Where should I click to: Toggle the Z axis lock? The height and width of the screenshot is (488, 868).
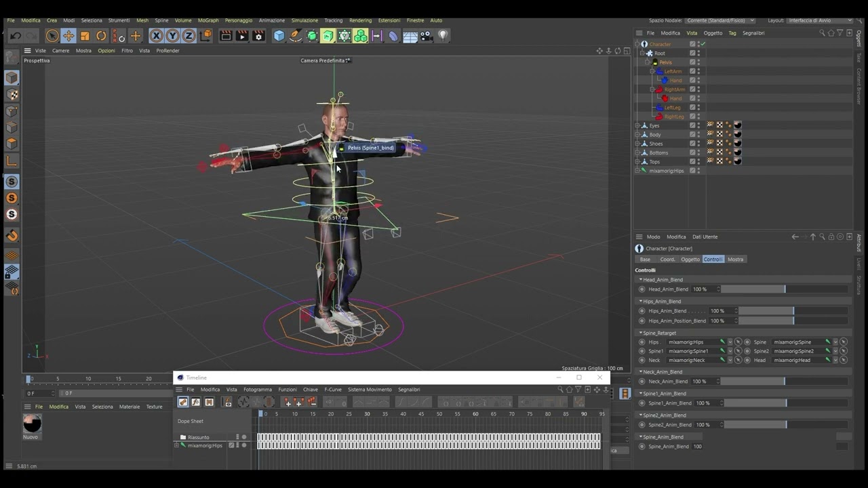click(x=189, y=36)
